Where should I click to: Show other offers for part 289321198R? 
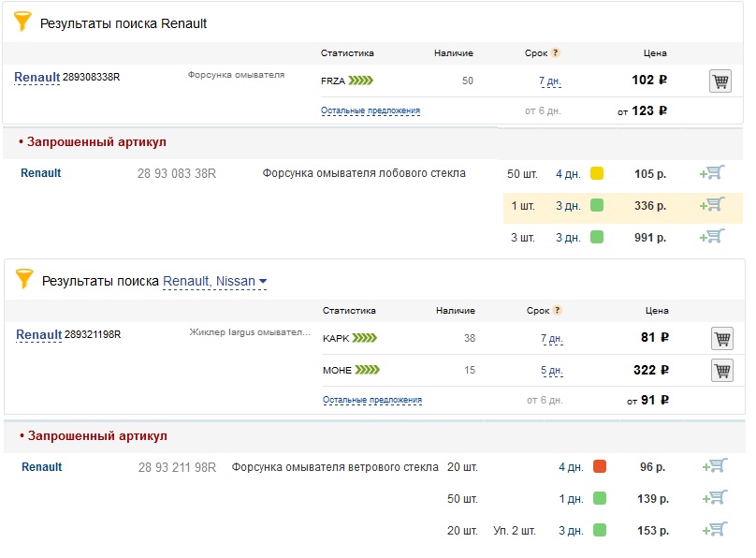tap(372, 400)
